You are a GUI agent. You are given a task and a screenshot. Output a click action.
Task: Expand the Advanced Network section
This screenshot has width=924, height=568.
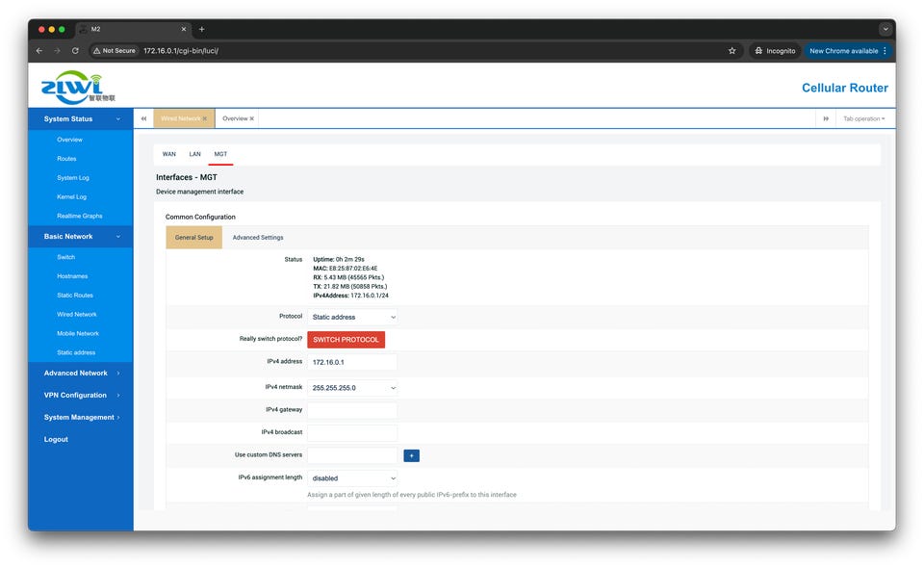pyautogui.click(x=81, y=373)
